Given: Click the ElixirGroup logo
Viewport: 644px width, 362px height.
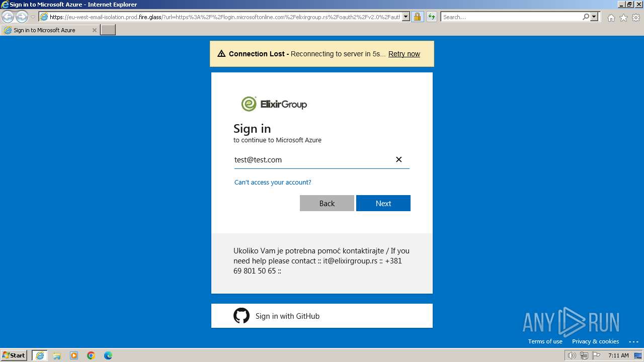Looking at the screenshot, I should click(274, 104).
